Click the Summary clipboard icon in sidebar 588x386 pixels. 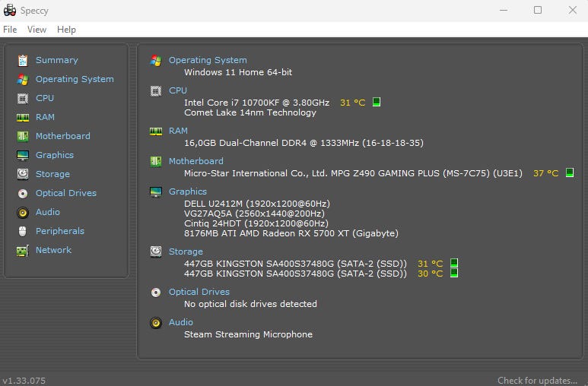click(23, 60)
